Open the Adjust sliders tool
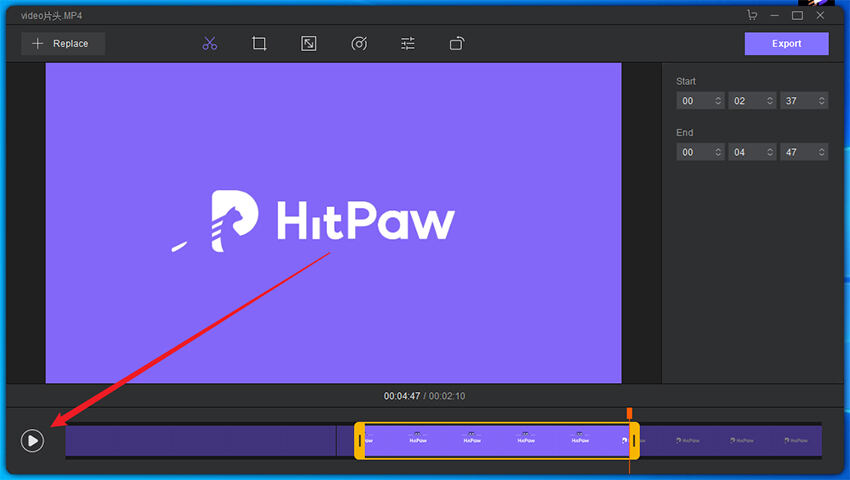Viewport: 850px width, 480px height. [408, 43]
